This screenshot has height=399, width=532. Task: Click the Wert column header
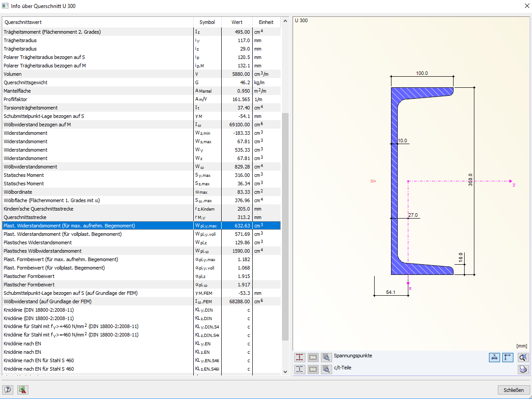pos(237,22)
